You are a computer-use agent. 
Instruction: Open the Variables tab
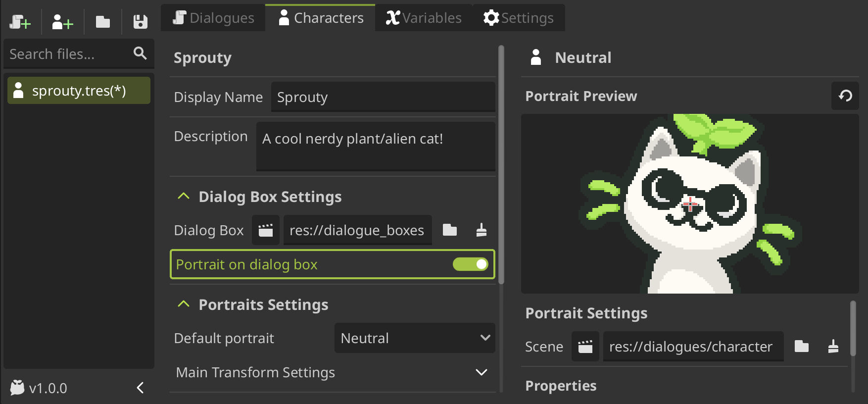(x=424, y=18)
